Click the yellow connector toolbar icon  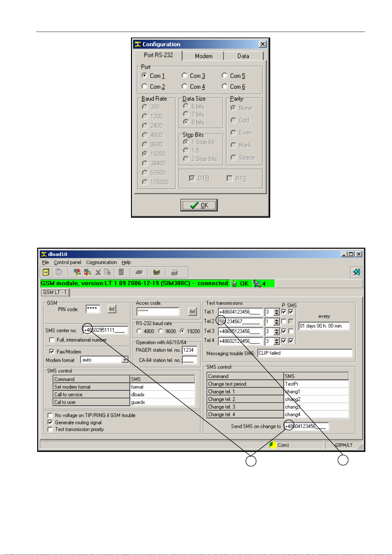coord(157,272)
